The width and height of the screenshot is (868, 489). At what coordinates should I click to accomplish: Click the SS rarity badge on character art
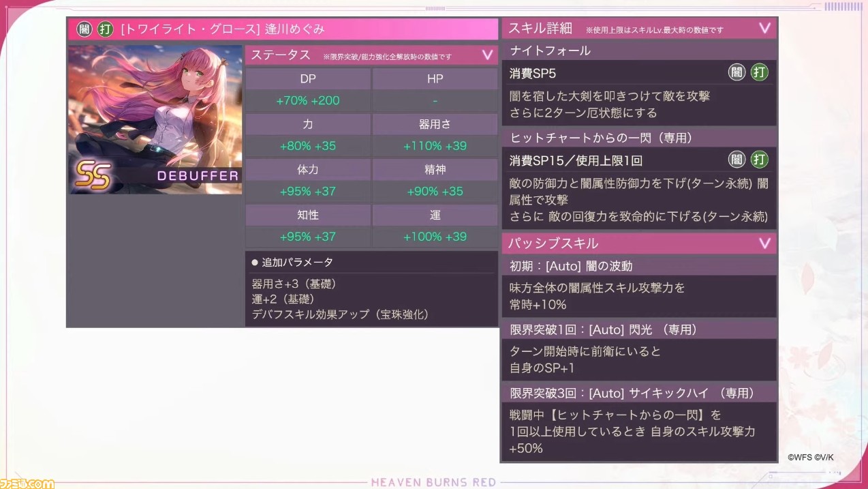pos(93,175)
